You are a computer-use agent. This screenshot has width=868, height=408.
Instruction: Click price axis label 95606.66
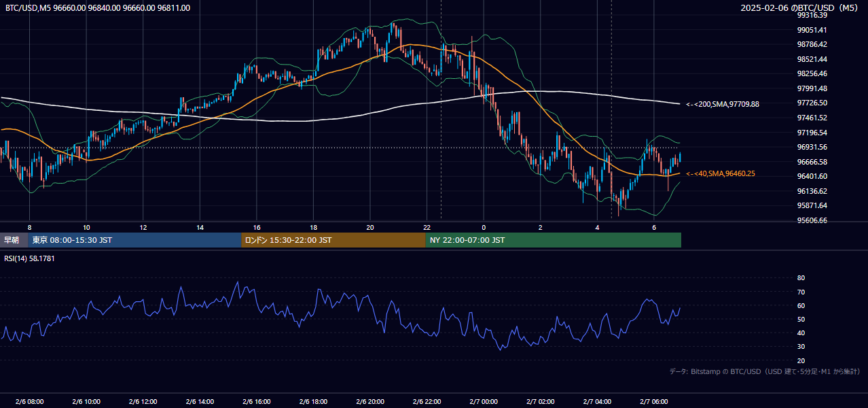tap(812, 220)
